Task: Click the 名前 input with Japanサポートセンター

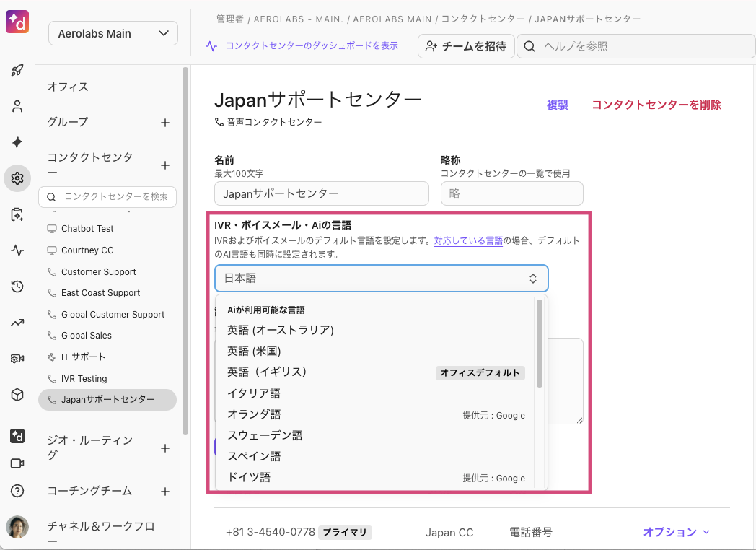Action: point(322,193)
